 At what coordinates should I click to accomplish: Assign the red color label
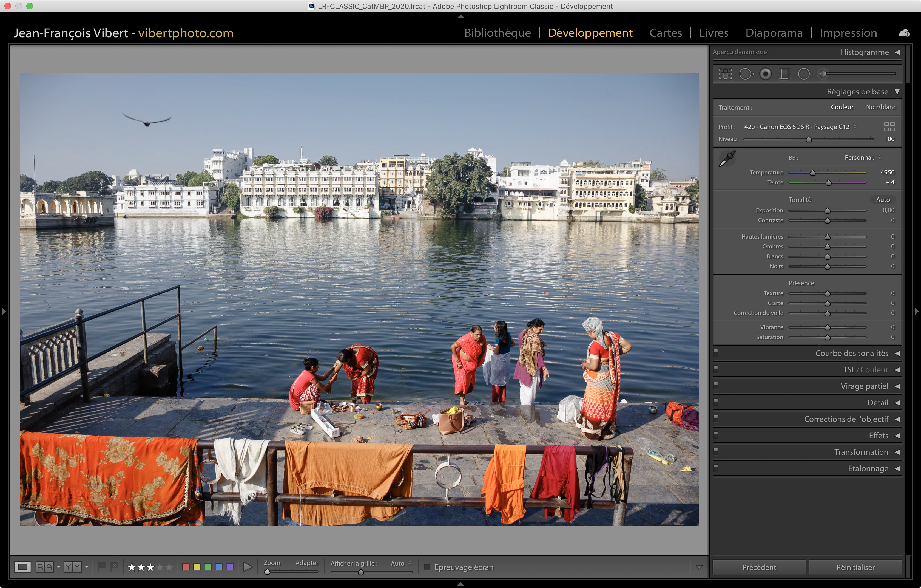coord(186,567)
